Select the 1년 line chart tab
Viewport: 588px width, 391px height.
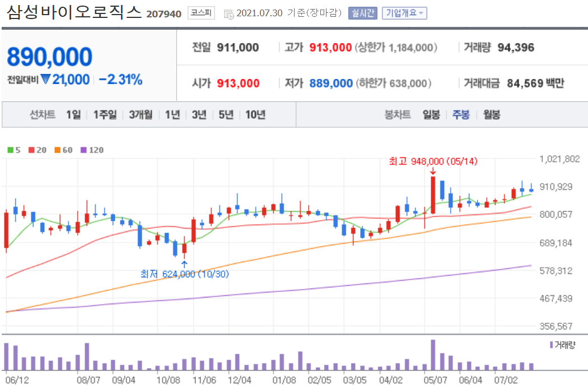pos(172,114)
